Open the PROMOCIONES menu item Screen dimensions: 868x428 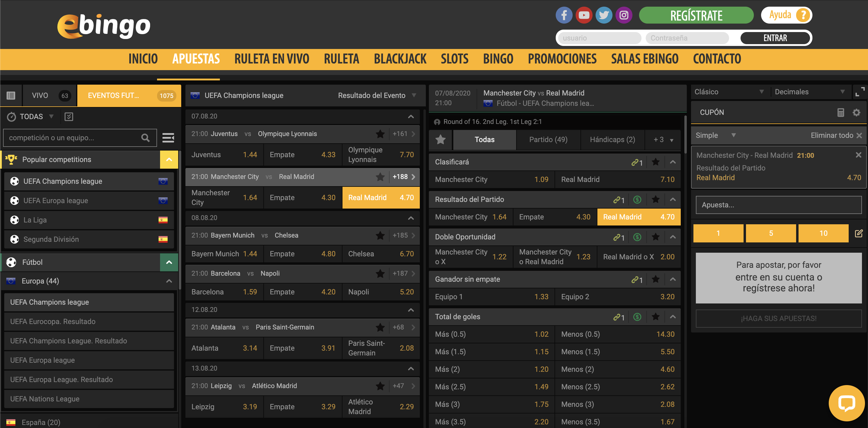(x=562, y=59)
